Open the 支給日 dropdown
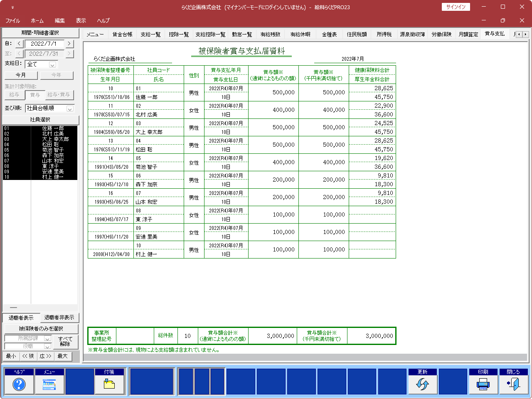Image resolution: width=532 pixels, height=399 pixels. (52, 64)
